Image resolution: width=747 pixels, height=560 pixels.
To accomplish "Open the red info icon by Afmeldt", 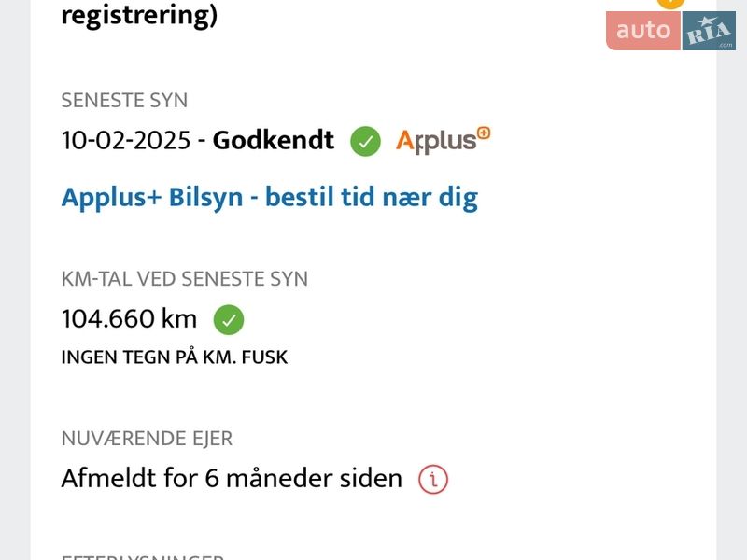I will click(x=433, y=480).
